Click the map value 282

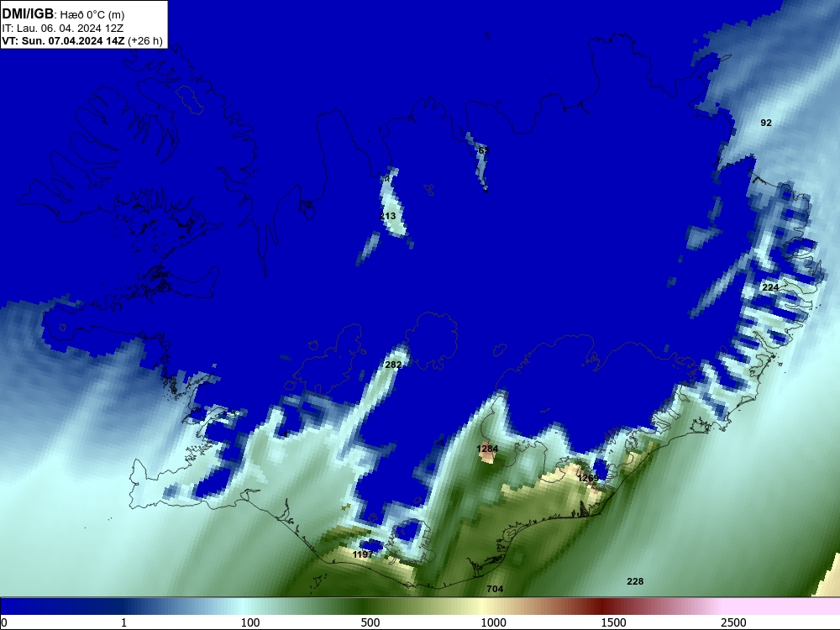coord(393,365)
